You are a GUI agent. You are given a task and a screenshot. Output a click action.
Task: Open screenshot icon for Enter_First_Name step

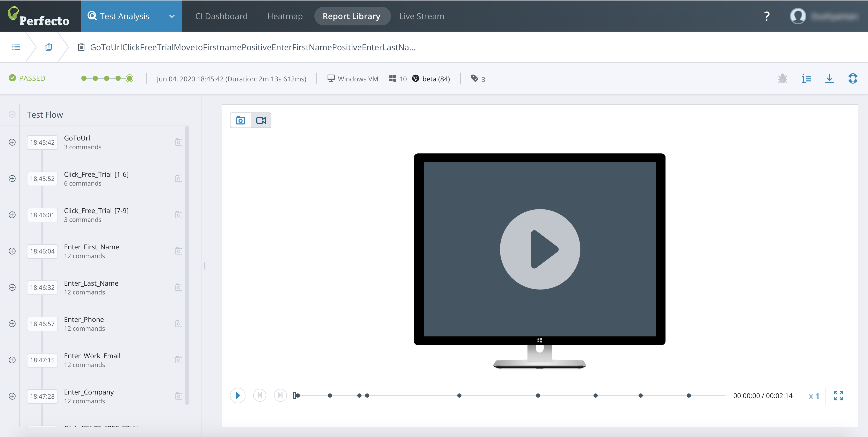pyautogui.click(x=179, y=251)
